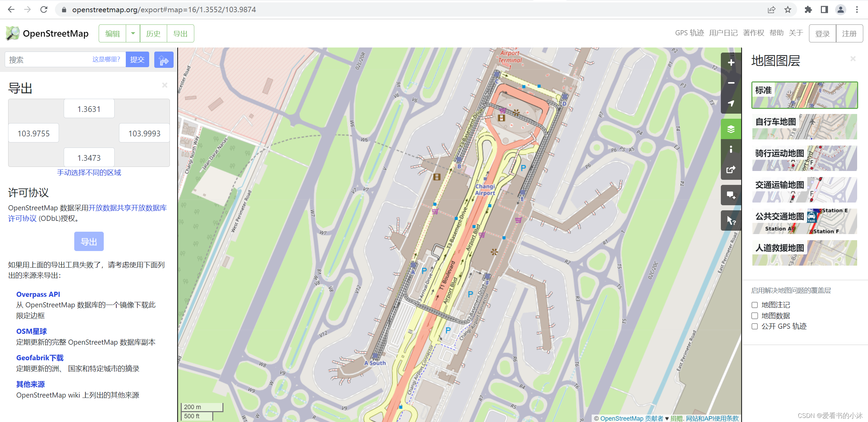Open the directions arrow button beside search
868x422 pixels.
click(164, 60)
